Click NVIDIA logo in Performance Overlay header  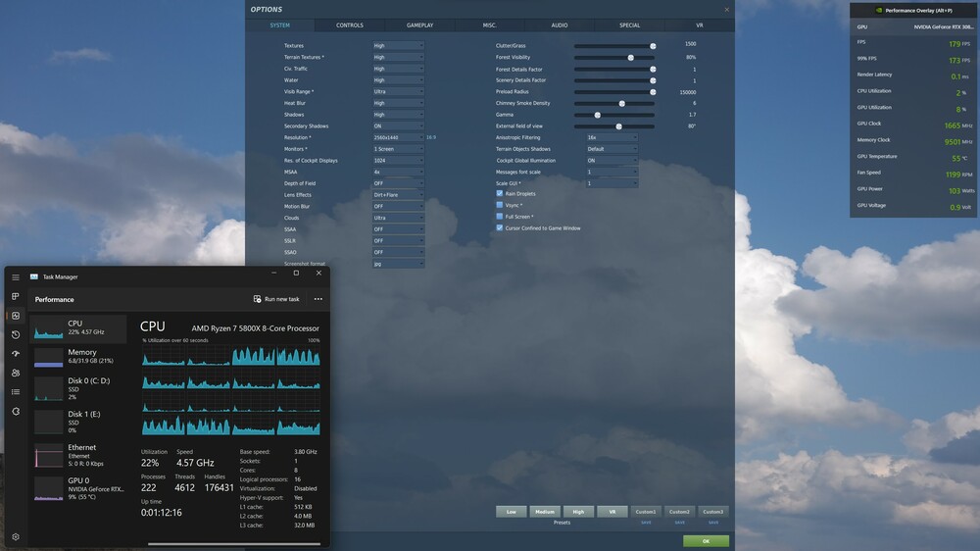tap(879, 10)
